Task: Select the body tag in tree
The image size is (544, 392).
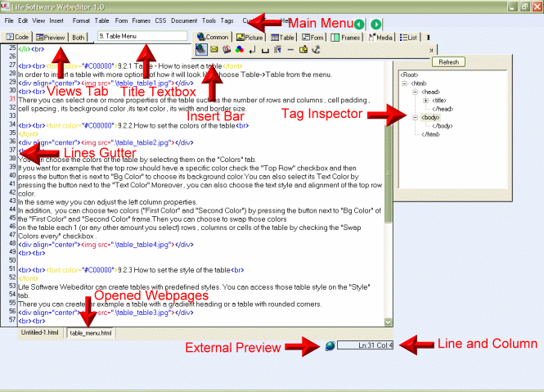Action: click(430, 118)
